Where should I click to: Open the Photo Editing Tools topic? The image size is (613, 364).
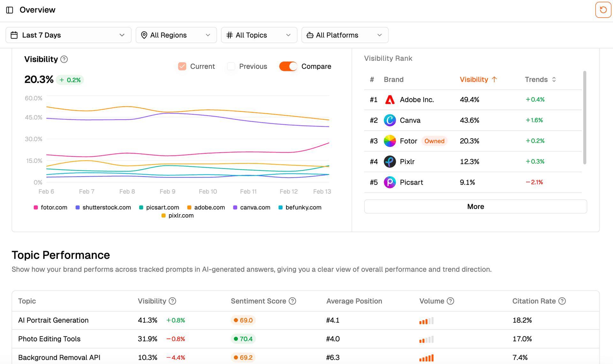tap(49, 339)
